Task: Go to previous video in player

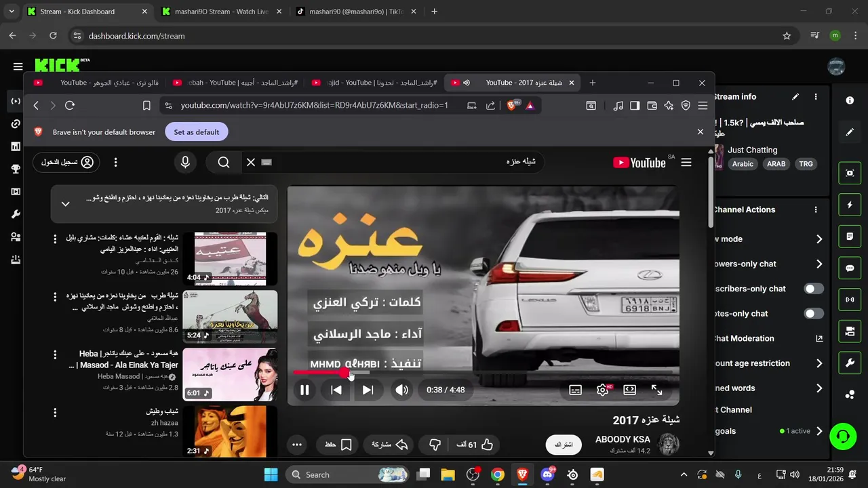Action: 336,390
